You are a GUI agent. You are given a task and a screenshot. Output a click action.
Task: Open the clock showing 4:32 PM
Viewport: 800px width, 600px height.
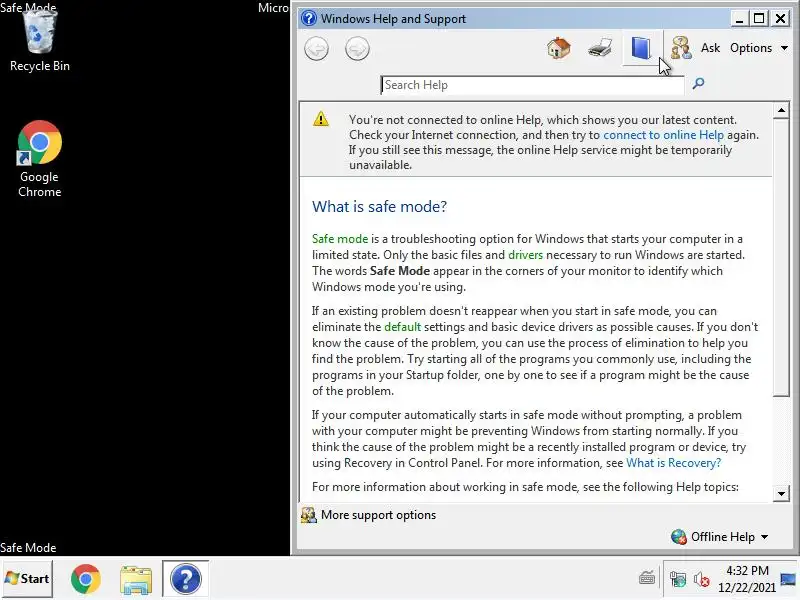click(747, 579)
